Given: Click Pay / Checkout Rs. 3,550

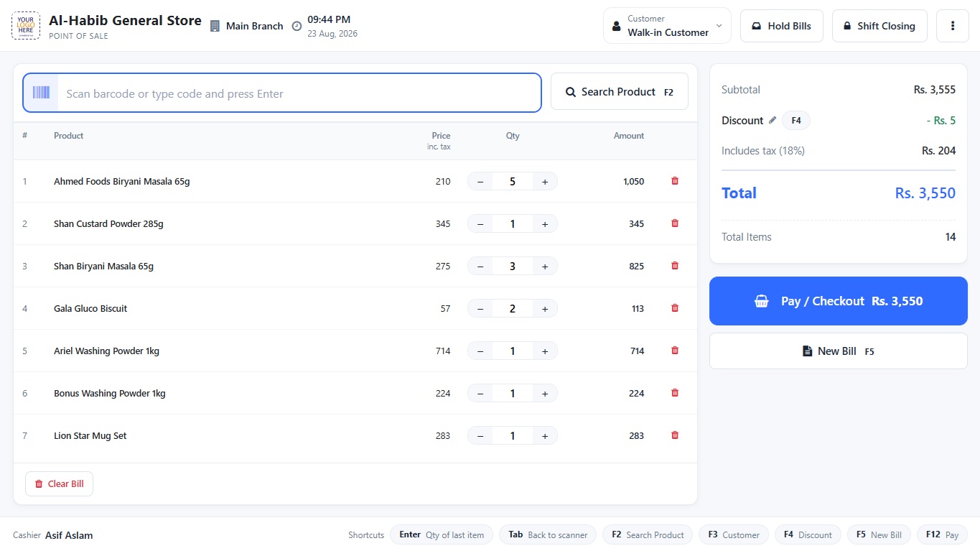Looking at the screenshot, I should (839, 301).
